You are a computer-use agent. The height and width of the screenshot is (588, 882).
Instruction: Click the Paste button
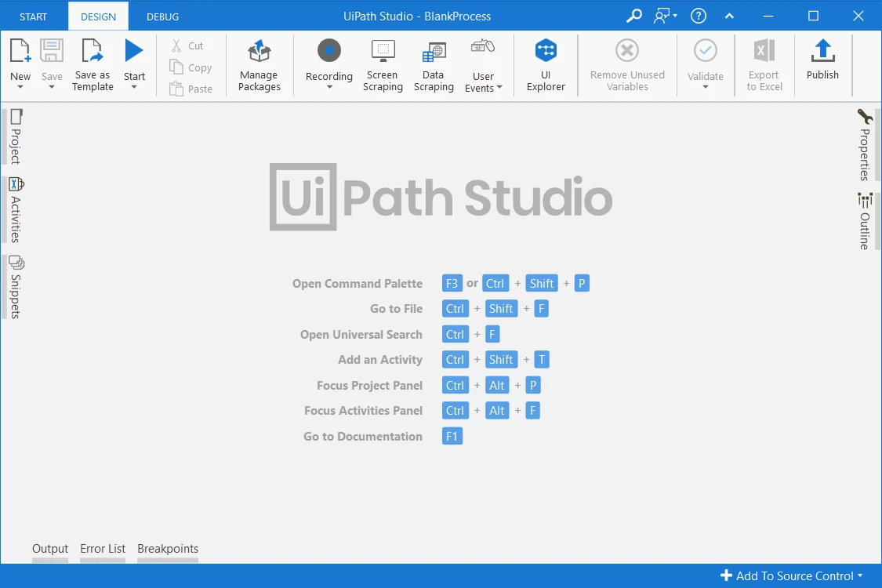[191, 89]
